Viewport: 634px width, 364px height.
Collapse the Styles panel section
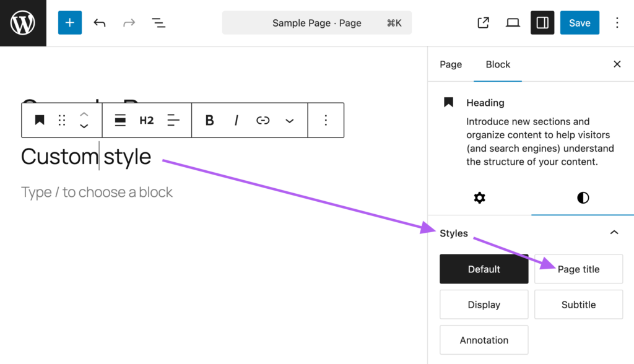click(614, 233)
